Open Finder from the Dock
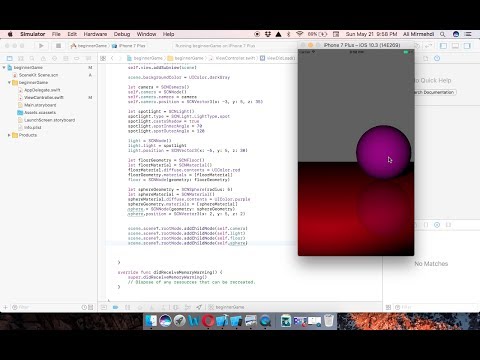The width and height of the screenshot is (480, 360). [151, 321]
